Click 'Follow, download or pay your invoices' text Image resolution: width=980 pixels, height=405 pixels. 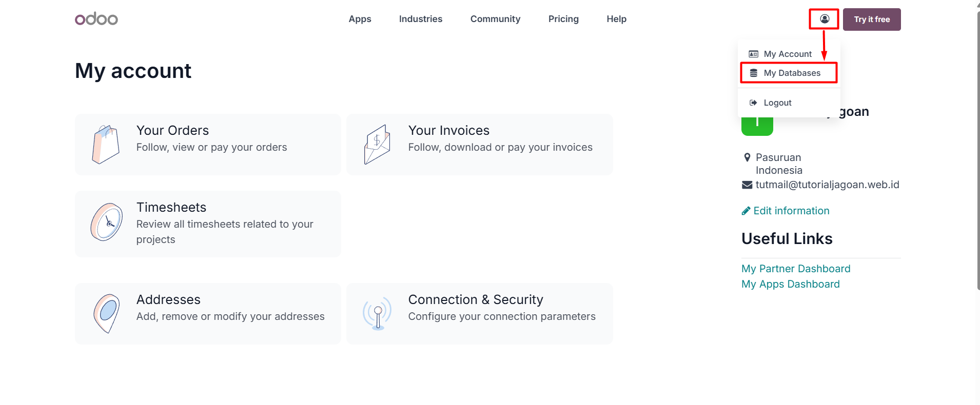point(500,148)
